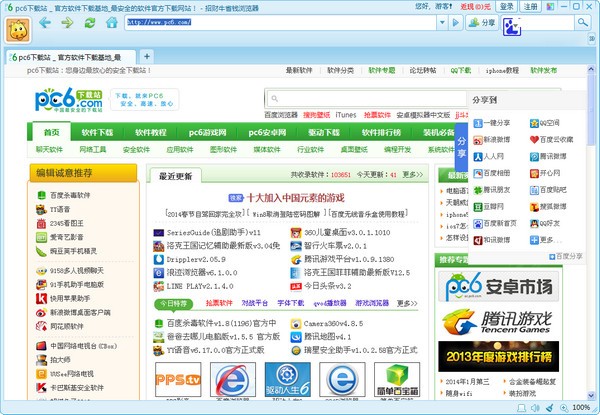Open 软件排行榜 navigation tab
This screenshot has width=600, height=415.
(x=382, y=132)
